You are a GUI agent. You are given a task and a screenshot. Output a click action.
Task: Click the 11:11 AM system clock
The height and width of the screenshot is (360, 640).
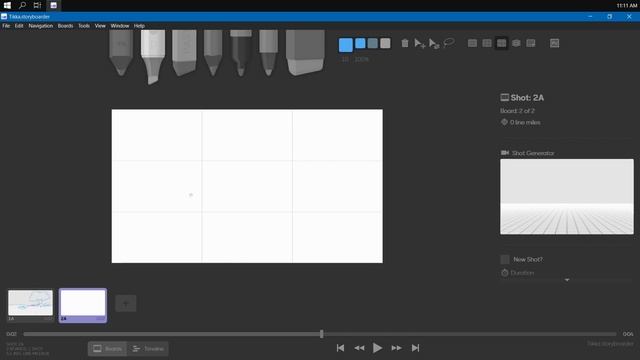(627, 5)
